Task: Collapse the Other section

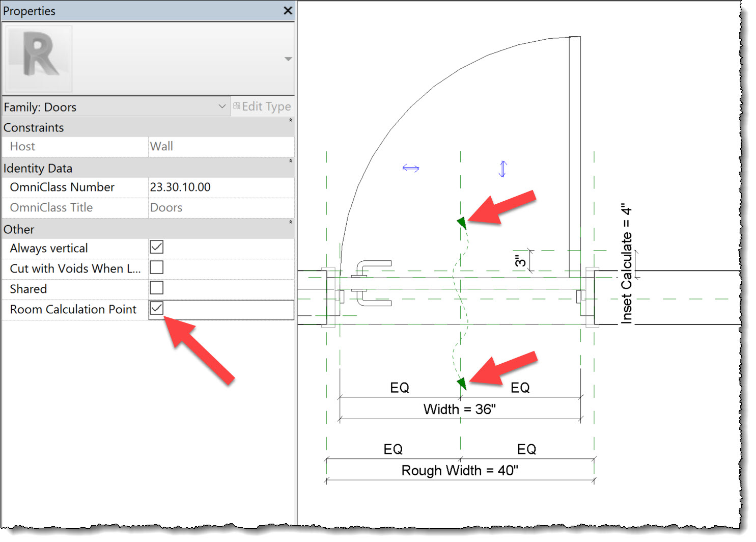Action: (x=290, y=223)
